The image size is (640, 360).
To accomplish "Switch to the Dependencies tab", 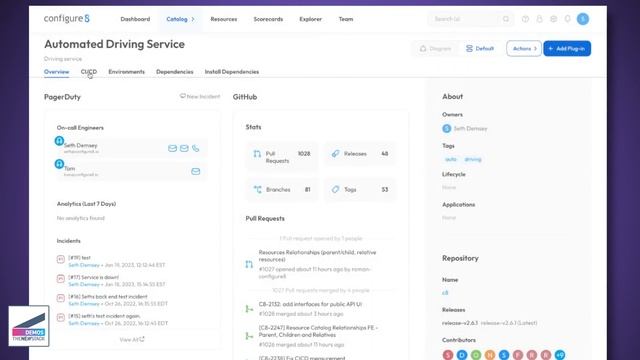I will [x=175, y=72].
